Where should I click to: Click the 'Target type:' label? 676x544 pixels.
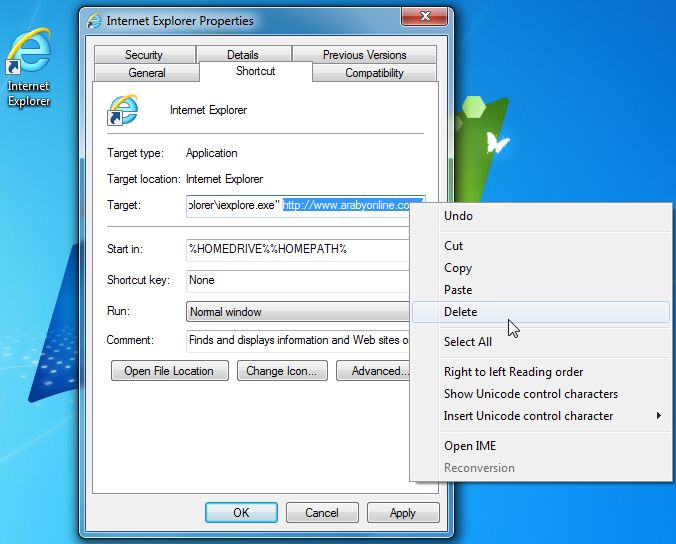[x=135, y=153]
